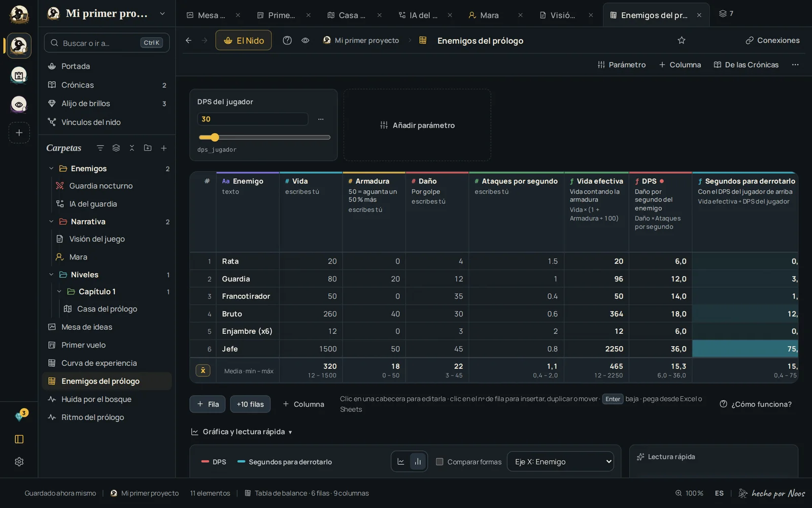
Task: Toggle the eye preview icon in toolbar
Action: 306,40
